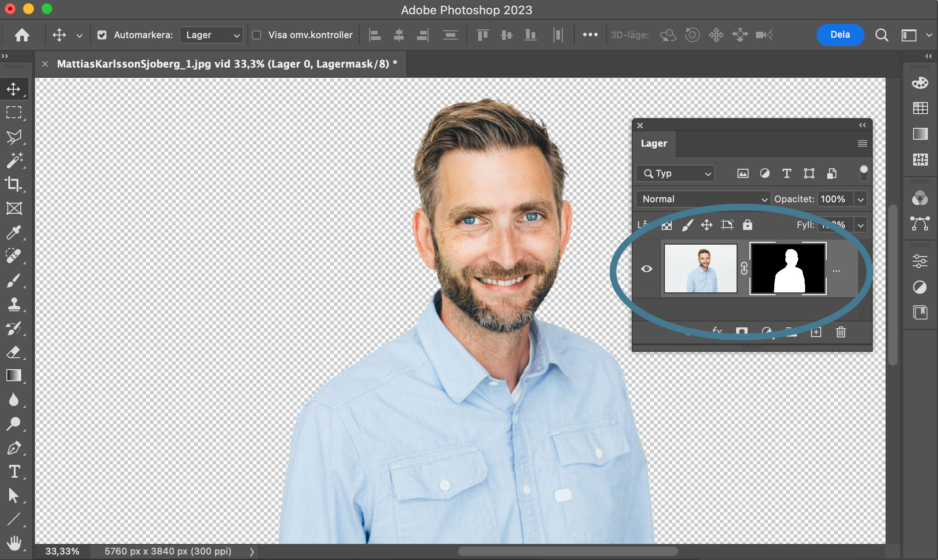
Task: Open Fyll slider dropdown arrow
Action: point(860,225)
